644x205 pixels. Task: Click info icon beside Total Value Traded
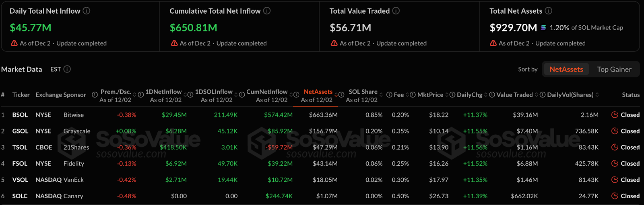click(396, 11)
